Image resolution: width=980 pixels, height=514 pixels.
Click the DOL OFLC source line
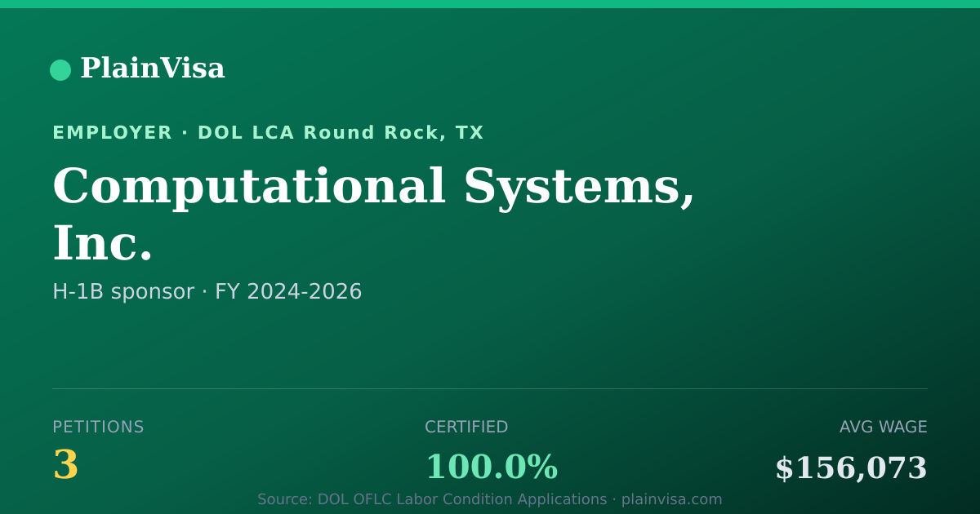click(x=490, y=499)
